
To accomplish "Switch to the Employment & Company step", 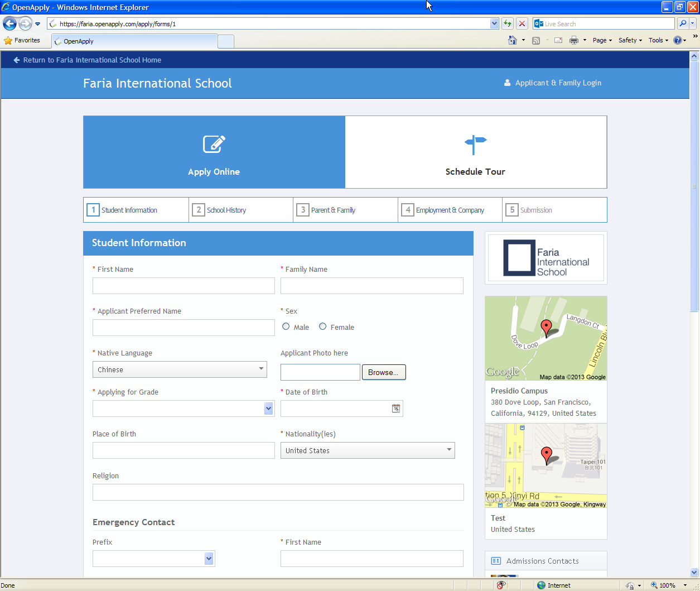I will pos(450,210).
